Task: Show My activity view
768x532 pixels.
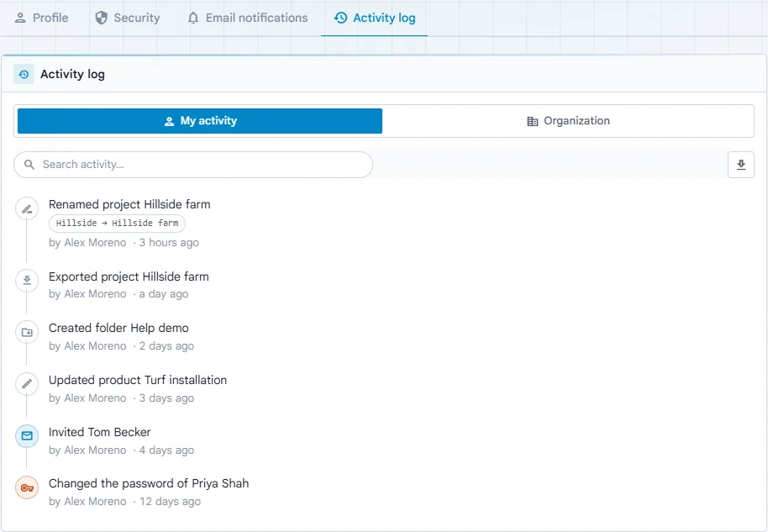Action: (200, 121)
